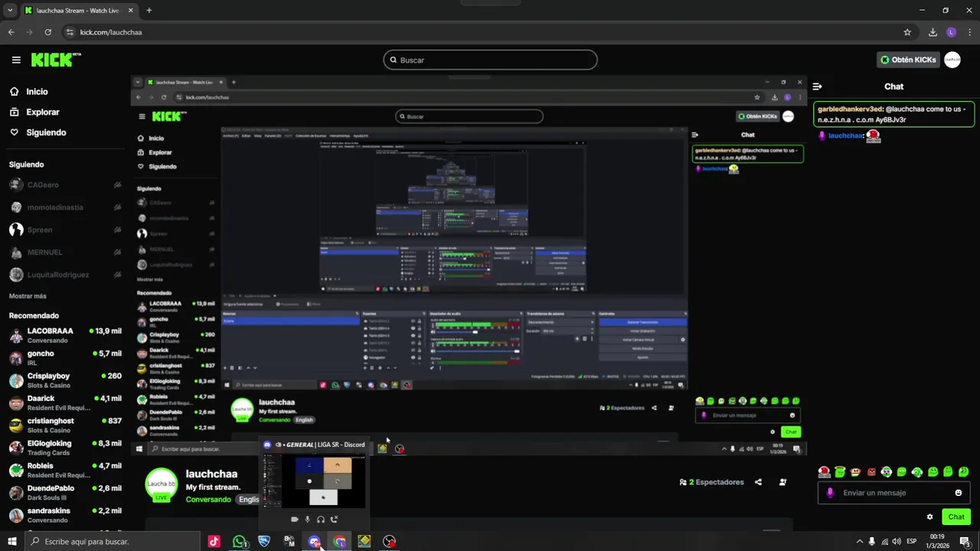Toggle system tray microphone icon
The height and width of the screenshot is (551, 980).
(872, 541)
